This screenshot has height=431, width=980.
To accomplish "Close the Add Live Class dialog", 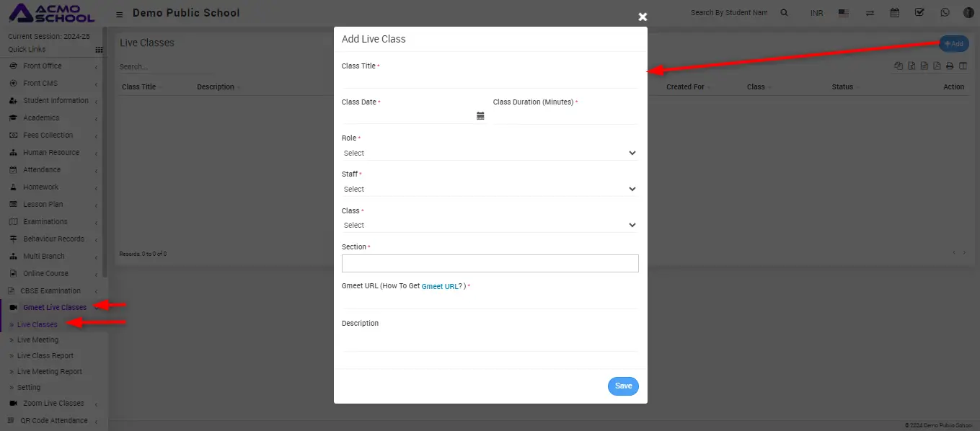I will point(643,17).
